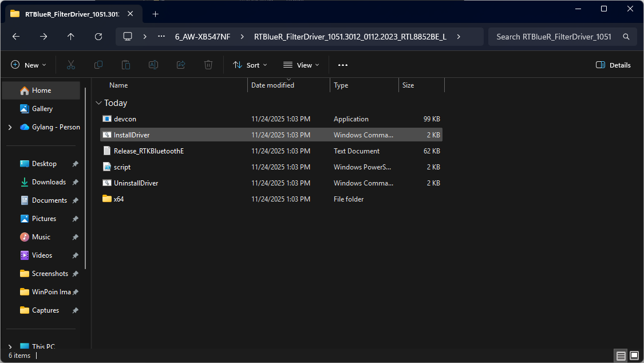
Task: Select Downloads in the navigation pane
Action: pos(49,182)
